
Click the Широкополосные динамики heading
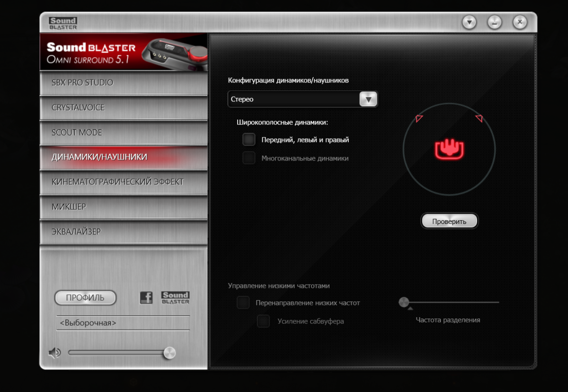(282, 122)
